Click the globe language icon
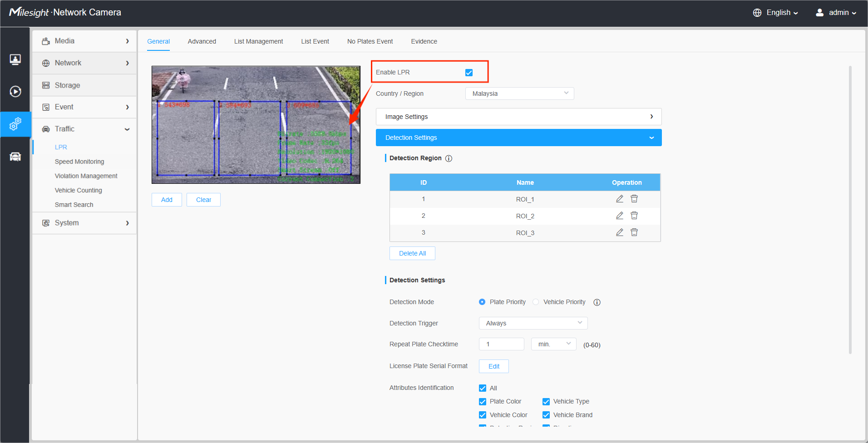Screen dimensions: 868x443 [x=757, y=13]
